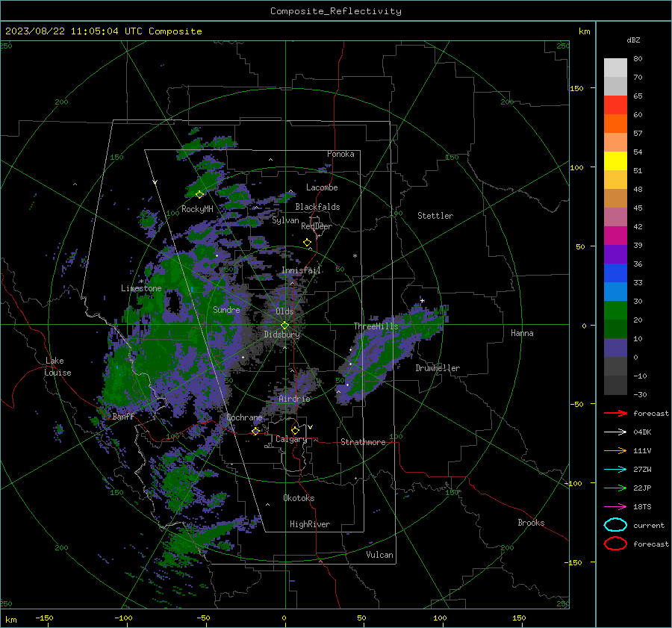Click the 'Vulcan' map label
Viewport: 672px width, 628px height.
tap(379, 555)
